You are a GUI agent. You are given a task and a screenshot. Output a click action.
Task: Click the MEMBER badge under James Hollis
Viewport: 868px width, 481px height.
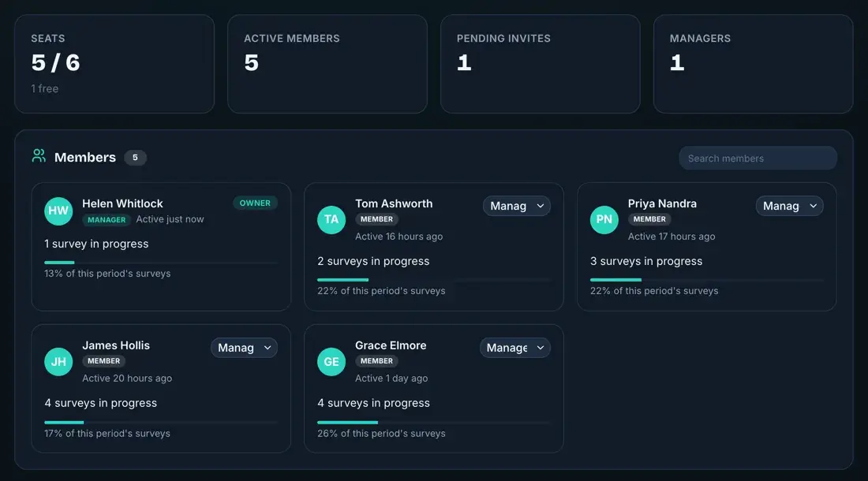[x=103, y=361]
